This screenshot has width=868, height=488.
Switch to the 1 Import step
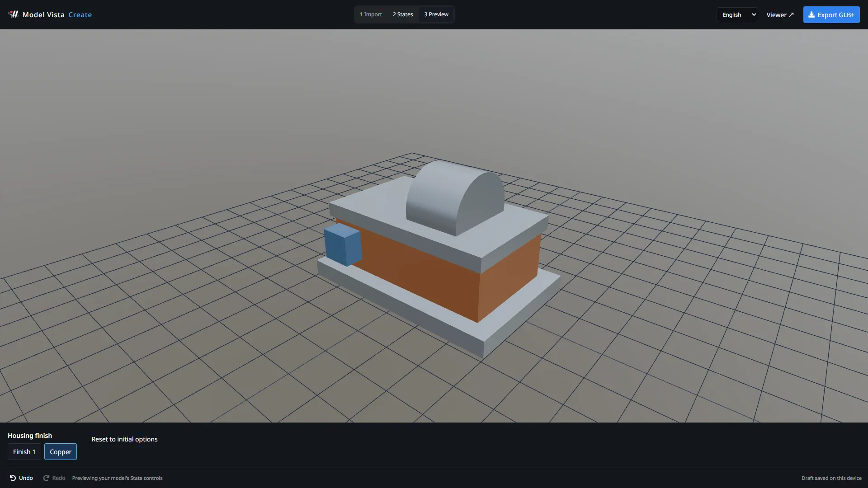[x=371, y=14]
